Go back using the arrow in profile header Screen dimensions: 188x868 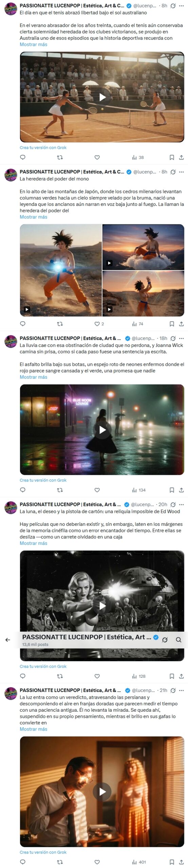point(7,640)
